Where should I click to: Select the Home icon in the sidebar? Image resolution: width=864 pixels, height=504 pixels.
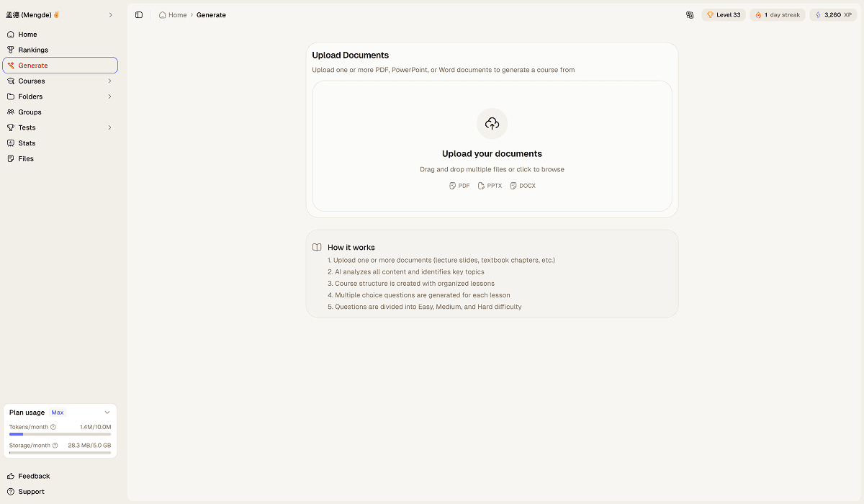(x=10, y=34)
